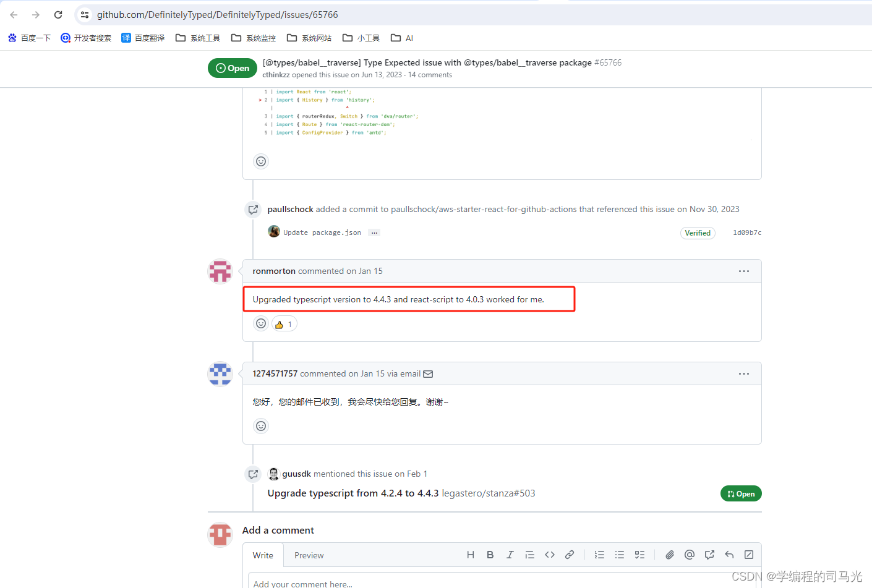The width and height of the screenshot is (872, 588).
Task: Apply bold formatting in comment editor
Action: (490, 555)
